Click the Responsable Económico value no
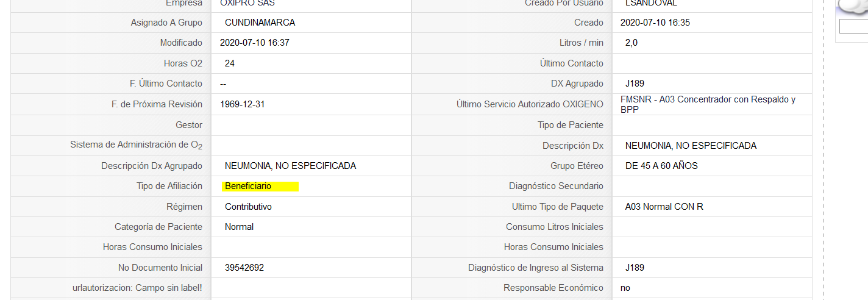This screenshot has width=868, height=300. pos(625,288)
